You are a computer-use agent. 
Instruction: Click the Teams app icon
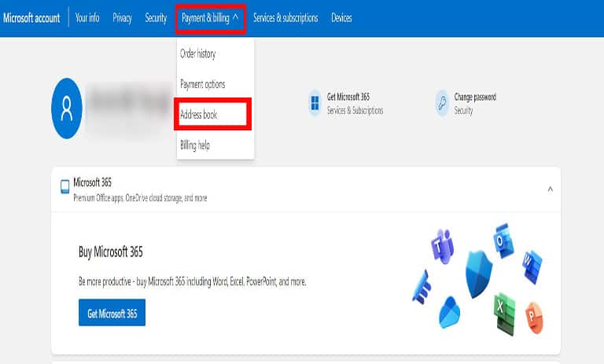pyautogui.click(x=442, y=246)
